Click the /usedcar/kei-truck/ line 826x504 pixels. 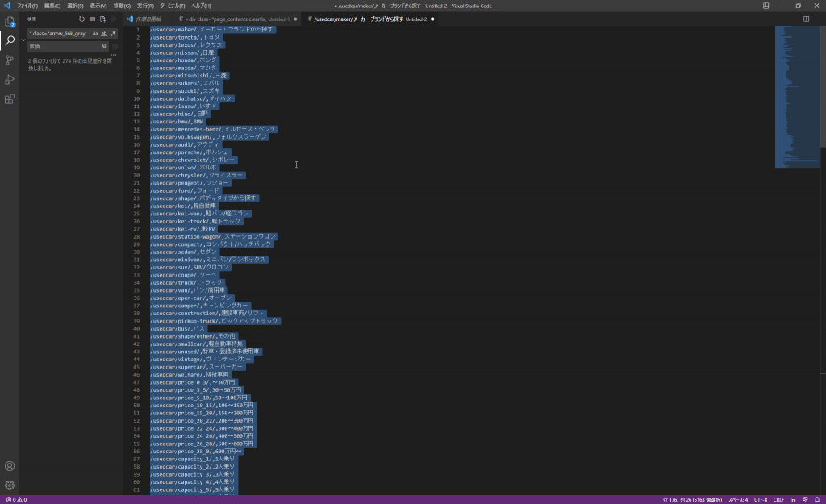pos(196,221)
